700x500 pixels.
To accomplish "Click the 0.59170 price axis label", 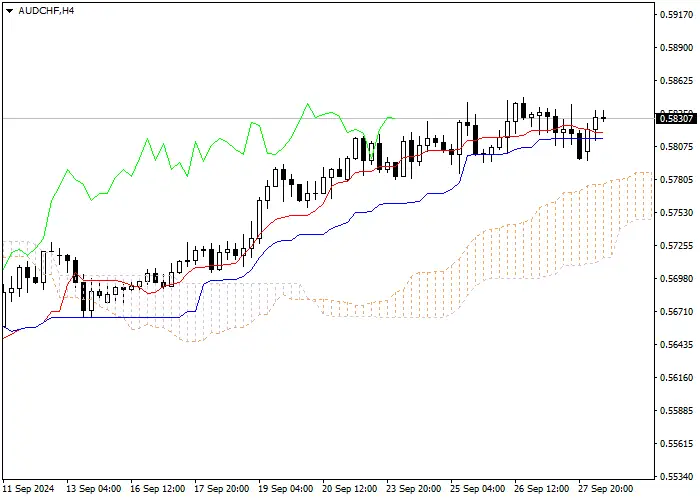I will pos(677,15).
